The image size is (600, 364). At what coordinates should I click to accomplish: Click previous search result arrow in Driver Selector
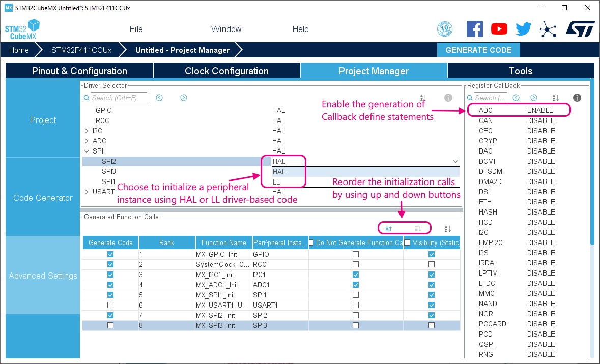[x=159, y=98]
